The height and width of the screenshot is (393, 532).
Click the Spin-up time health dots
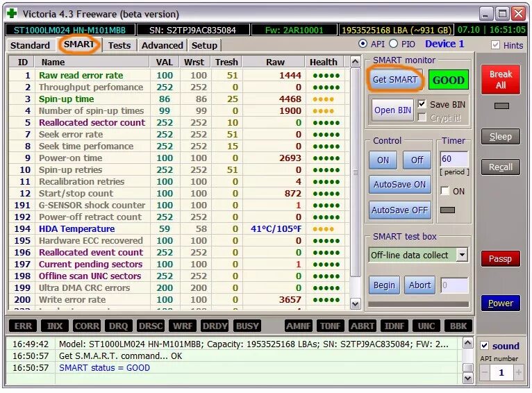pos(323,99)
